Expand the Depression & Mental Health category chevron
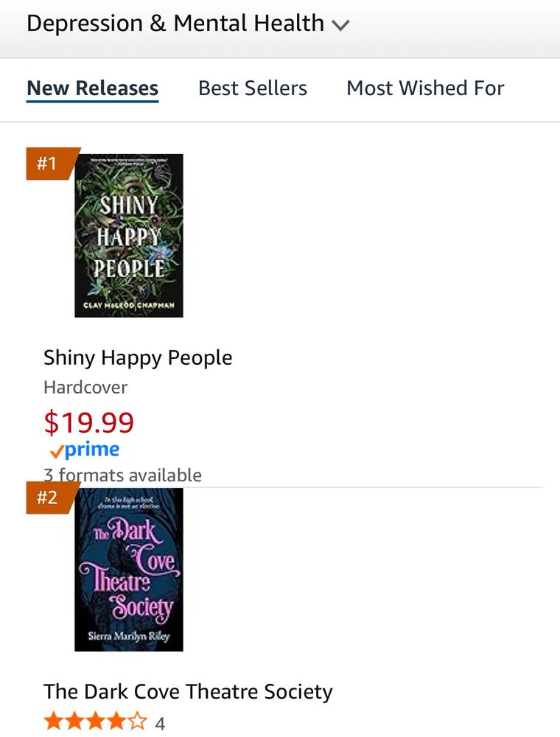Viewport: 560px width, 737px height. pyautogui.click(x=340, y=25)
